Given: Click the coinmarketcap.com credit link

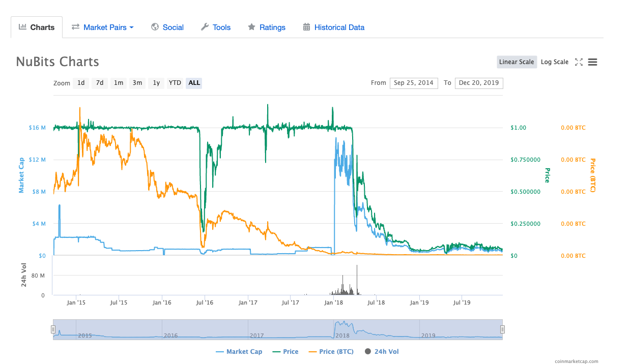Looking at the screenshot, I should tap(577, 361).
